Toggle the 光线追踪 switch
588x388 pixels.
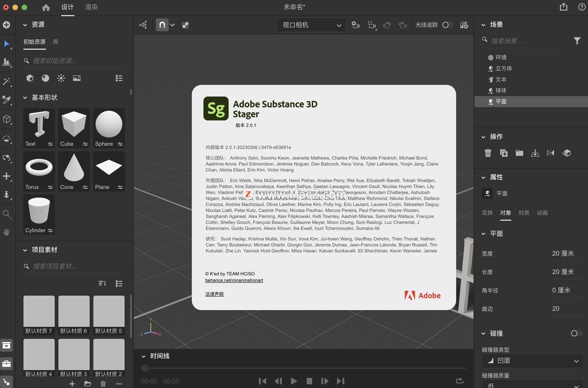point(447,25)
